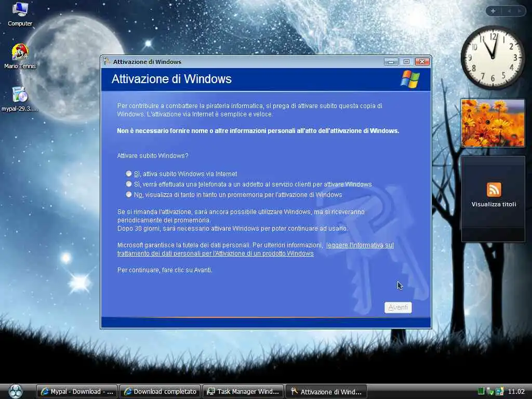The image size is (532, 399).
Task: Open the flower slideshow gadget picture
Action: click(x=493, y=123)
